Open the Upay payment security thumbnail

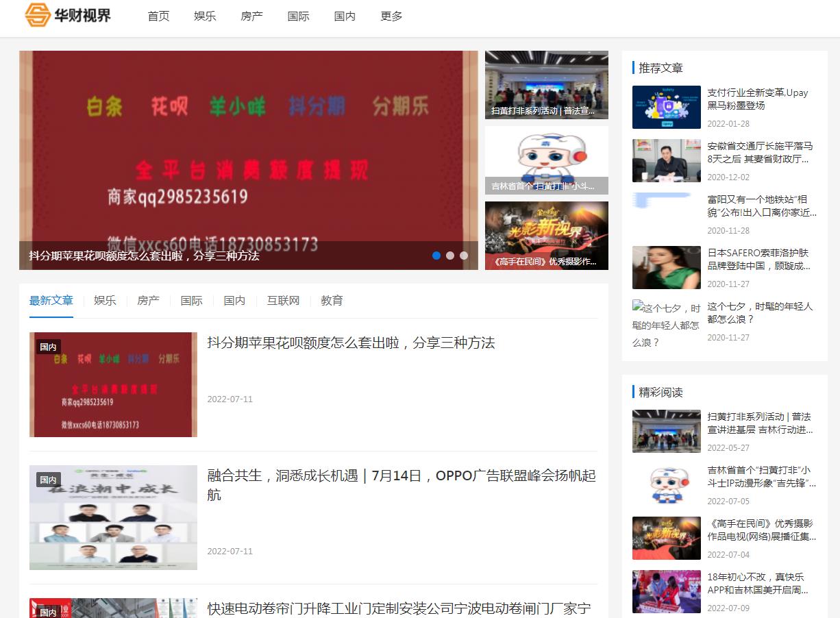point(667,107)
